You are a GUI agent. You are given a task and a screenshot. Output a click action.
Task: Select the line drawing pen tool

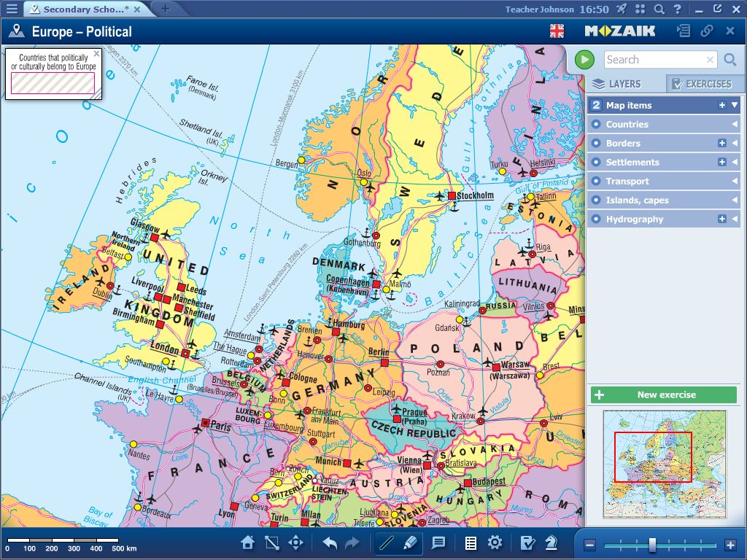(x=387, y=543)
